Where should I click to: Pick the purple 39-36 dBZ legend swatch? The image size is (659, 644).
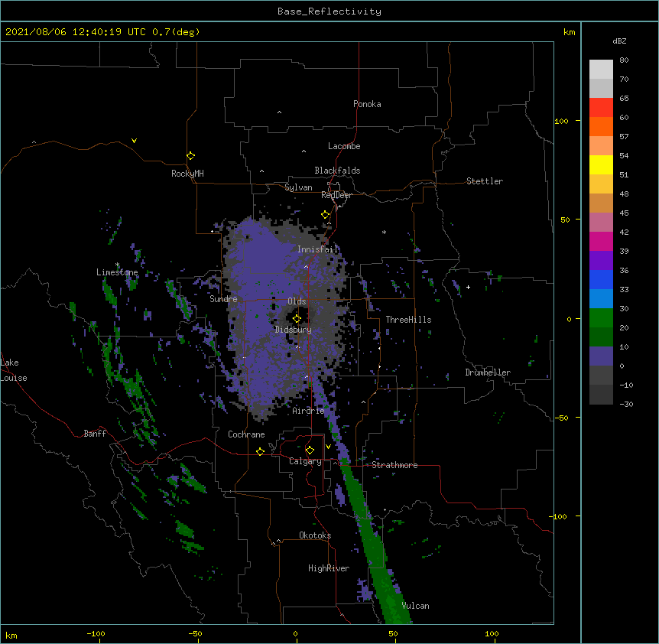point(601,261)
